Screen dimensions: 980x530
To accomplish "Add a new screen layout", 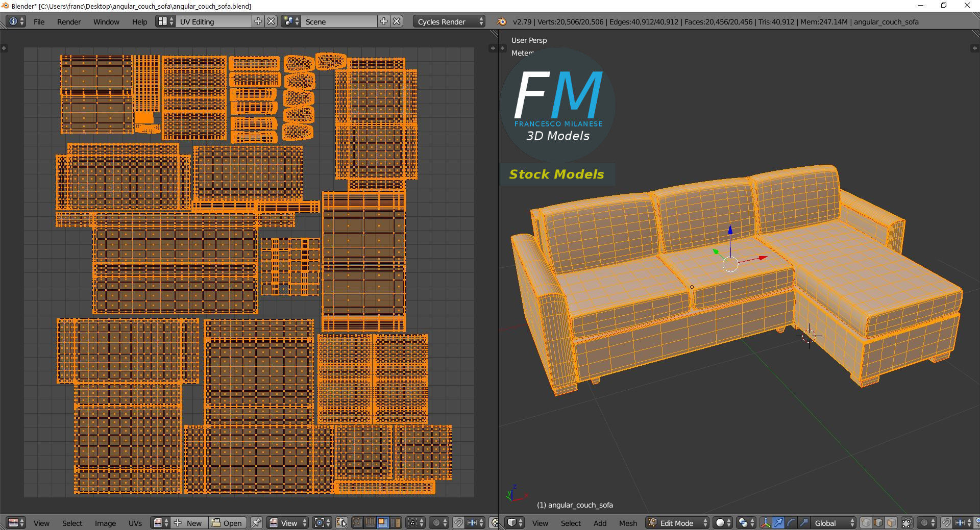I will pyautogui.click(x=258, y=21).
